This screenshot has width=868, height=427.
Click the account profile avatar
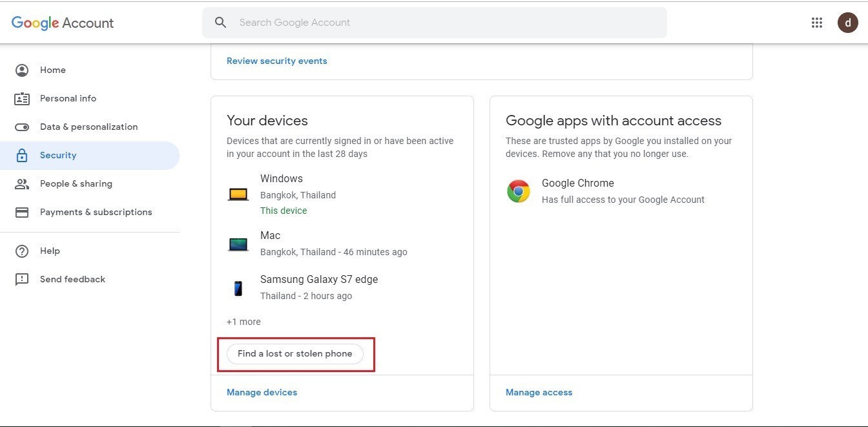click(x=847, y=23)
